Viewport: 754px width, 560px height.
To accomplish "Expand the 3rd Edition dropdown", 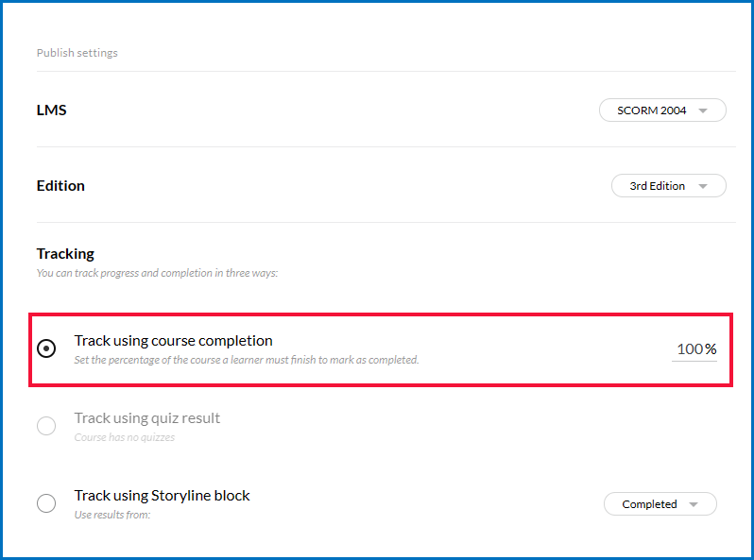I will click(668, 186).
